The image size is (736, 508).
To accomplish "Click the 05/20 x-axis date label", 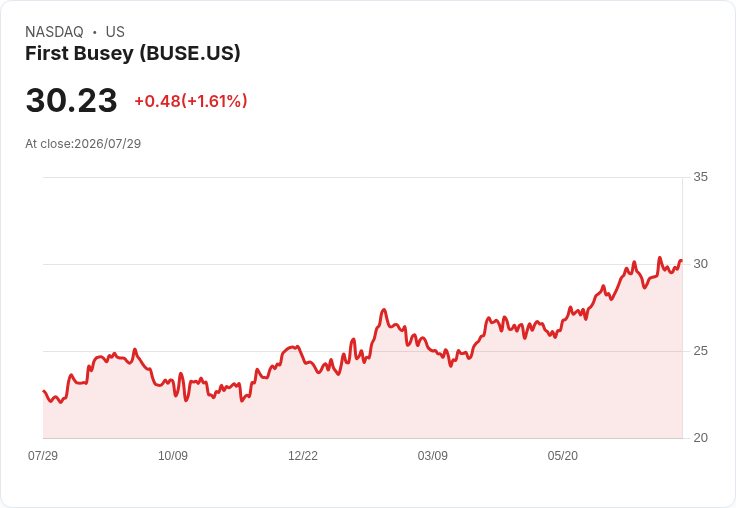I will click(x=563, y=455).
